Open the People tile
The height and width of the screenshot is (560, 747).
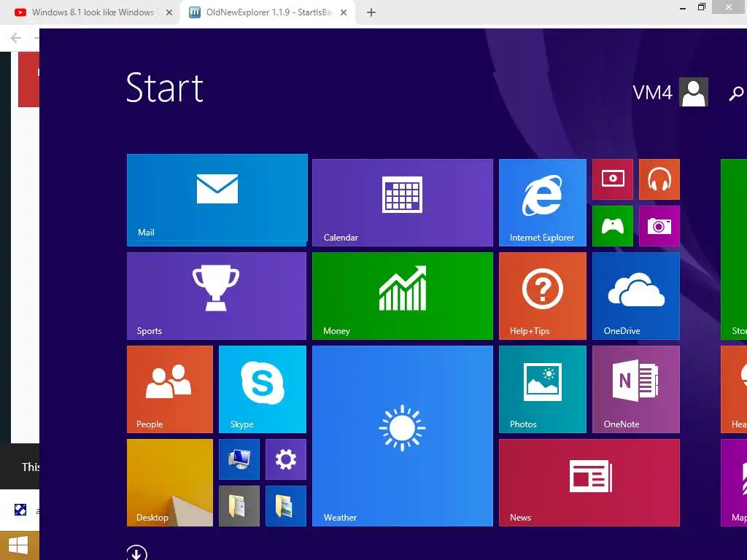click(x=170, y=389)
